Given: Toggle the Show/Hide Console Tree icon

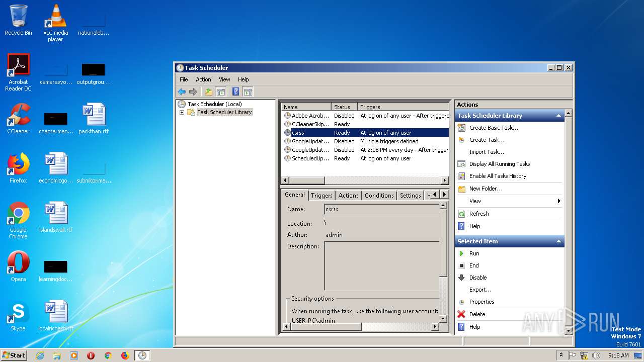Looking at the screenshot, I should pyautogui.click(x=220, y=92).
